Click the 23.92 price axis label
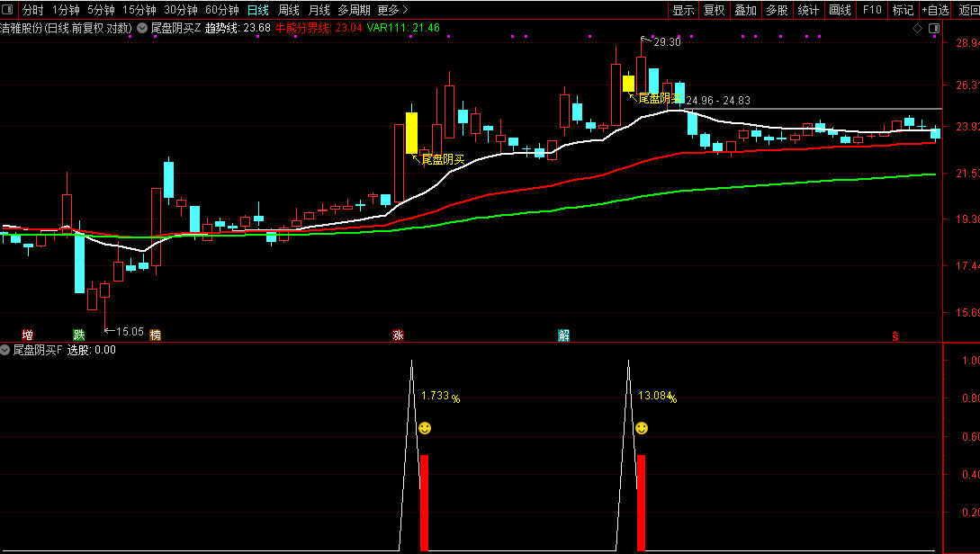The image size is (980, 554). [967, 127]
